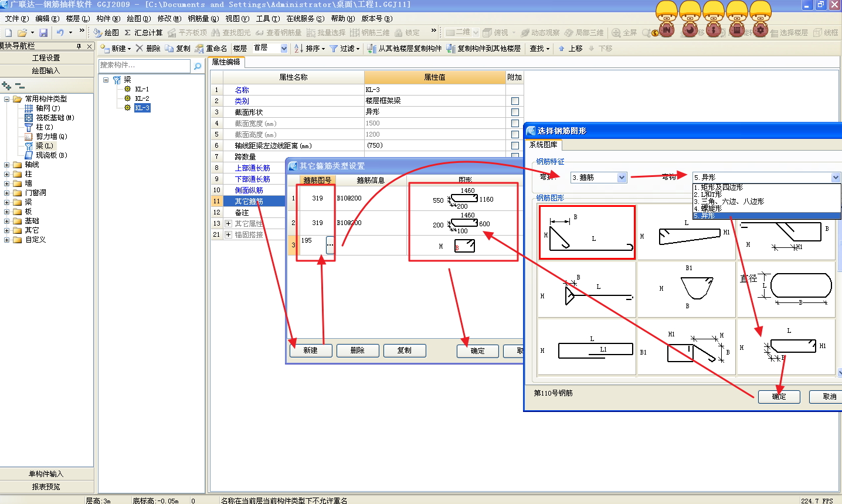Expand the 基础 folder
Screen dimensions: 842x504
[x=7, y=221]
